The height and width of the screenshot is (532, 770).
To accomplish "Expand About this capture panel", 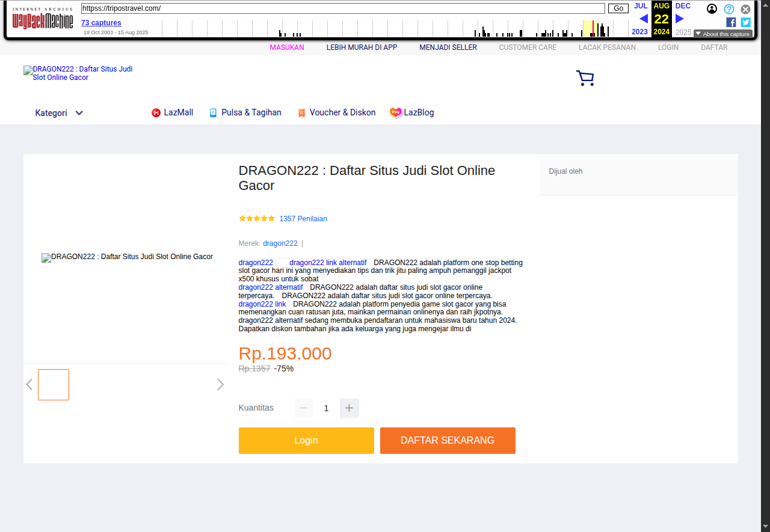I will click(722, 34).
